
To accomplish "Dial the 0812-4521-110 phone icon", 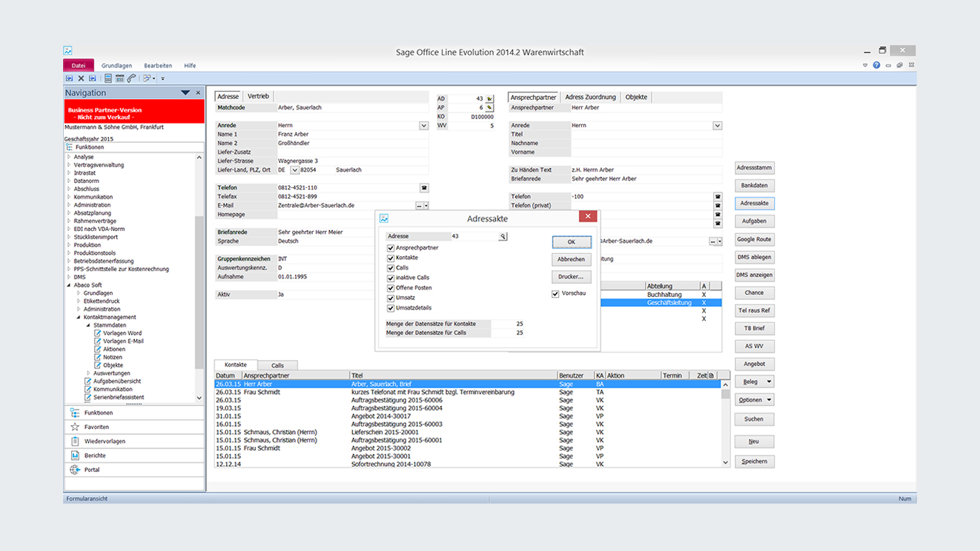I will tap(424, 188).
